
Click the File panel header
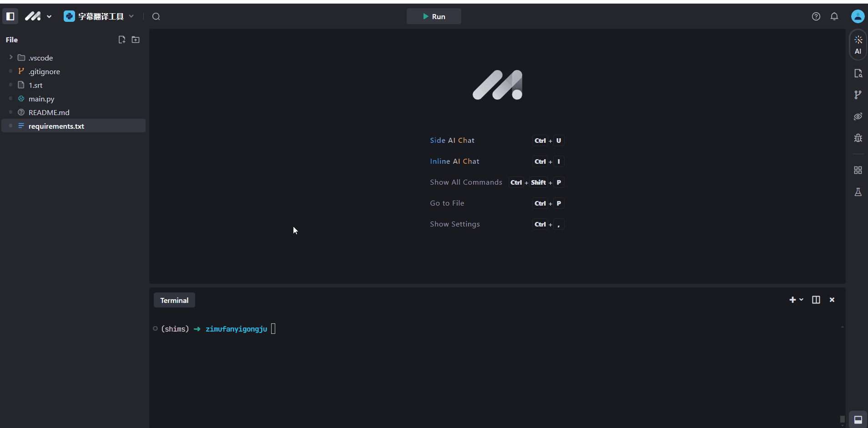(12, 40)
